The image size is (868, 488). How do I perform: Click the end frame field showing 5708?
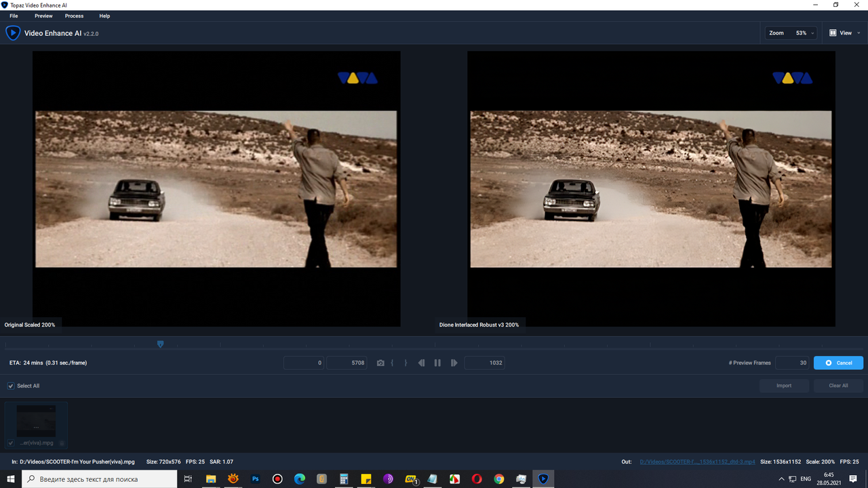pyautogui.click(x=347, y=363)
